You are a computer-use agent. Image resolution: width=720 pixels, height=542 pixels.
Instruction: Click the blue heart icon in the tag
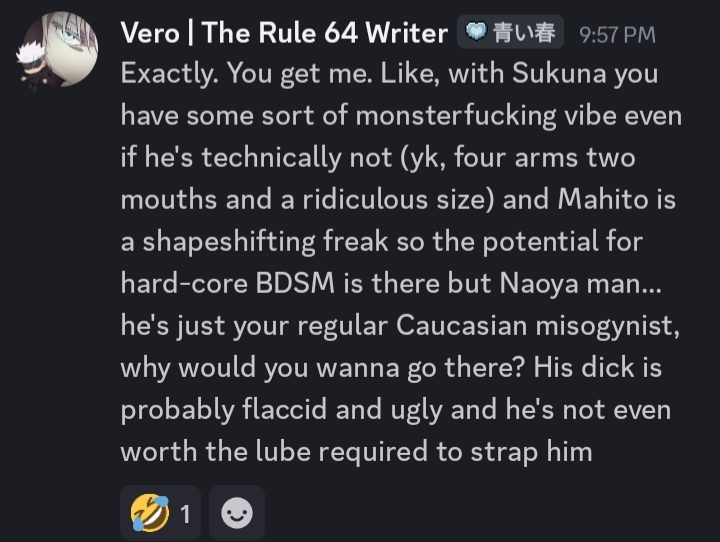coord(477,33)
